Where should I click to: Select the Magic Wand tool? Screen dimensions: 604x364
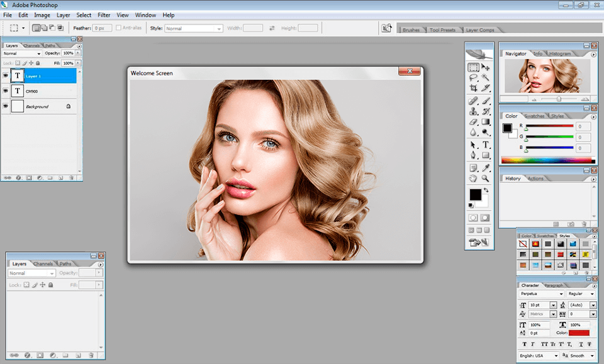485,77
